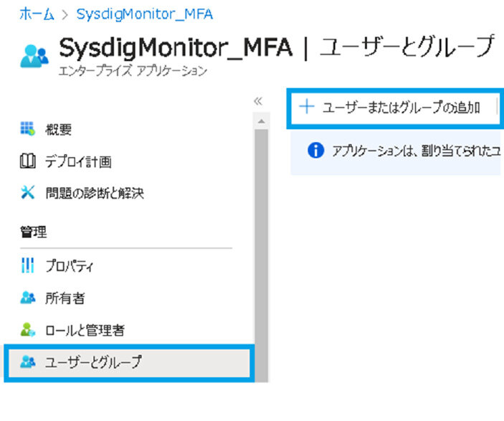Click the 問題の診断と解決 wrench icon
504x421 pixels.
coord(27,193)
